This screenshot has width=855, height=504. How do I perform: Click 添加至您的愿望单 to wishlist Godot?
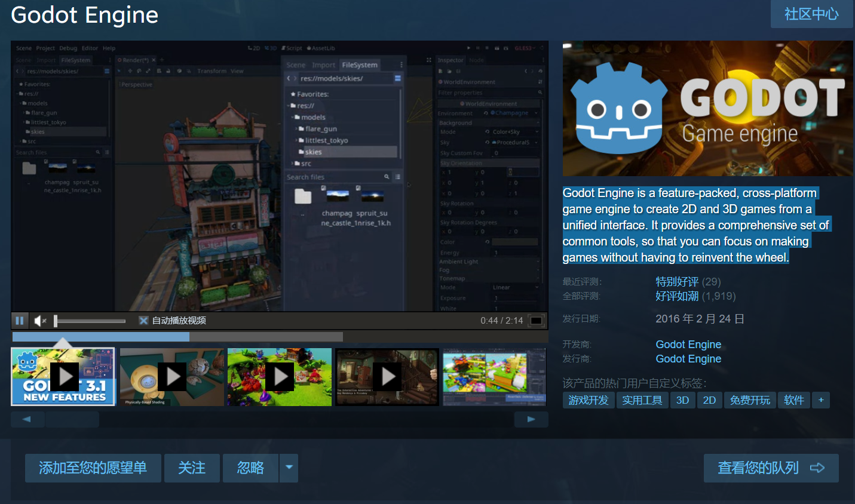[x=93, y=468]
